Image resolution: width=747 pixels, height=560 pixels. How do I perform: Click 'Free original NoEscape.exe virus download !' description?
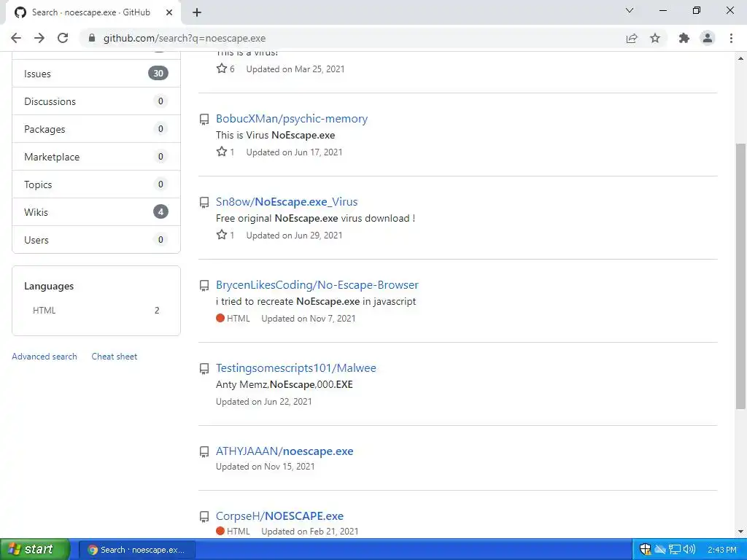click(x=315, y=218)
